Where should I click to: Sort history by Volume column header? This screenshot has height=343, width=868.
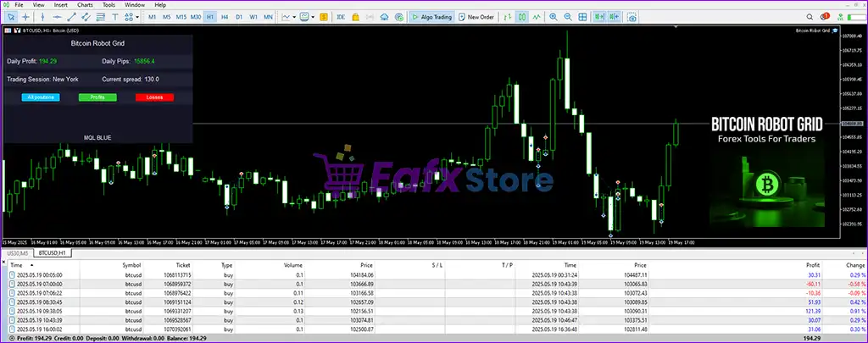[293, 266]
